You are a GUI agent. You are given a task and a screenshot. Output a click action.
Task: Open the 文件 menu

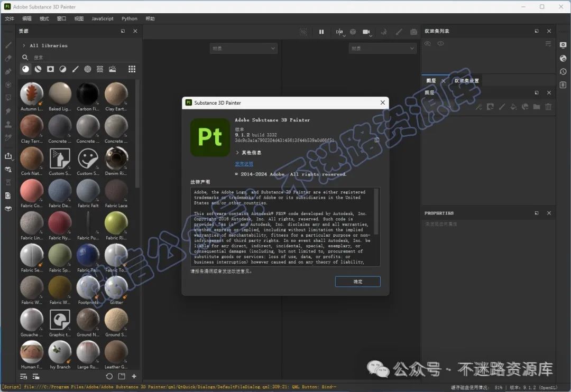point(10,18)
